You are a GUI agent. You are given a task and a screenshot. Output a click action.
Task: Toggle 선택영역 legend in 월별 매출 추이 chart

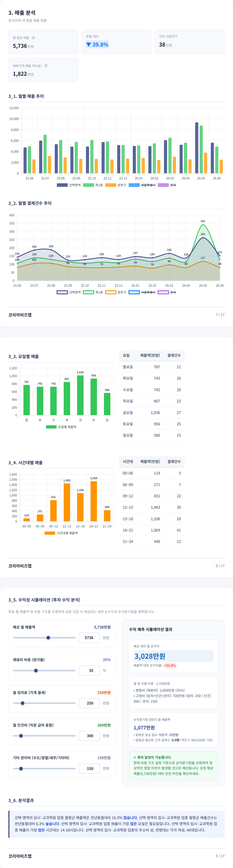pyautogui.click(x=69, y=185)
